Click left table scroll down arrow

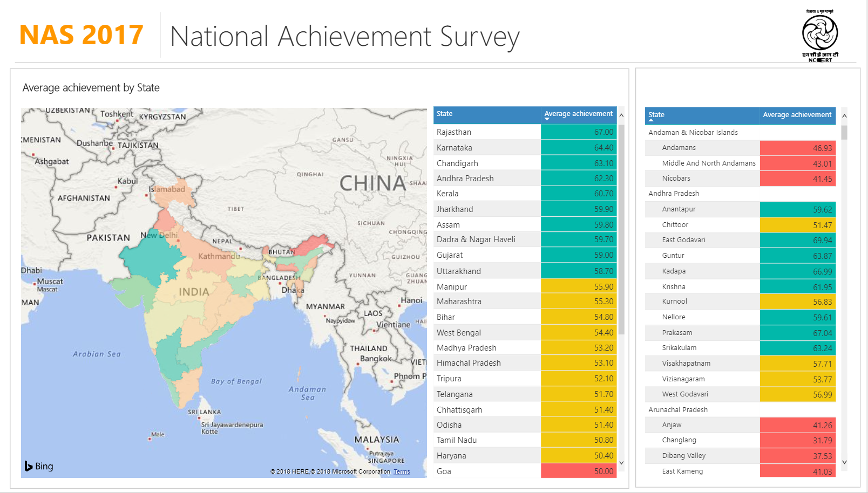pyautogui.click(x=621, y=463)
